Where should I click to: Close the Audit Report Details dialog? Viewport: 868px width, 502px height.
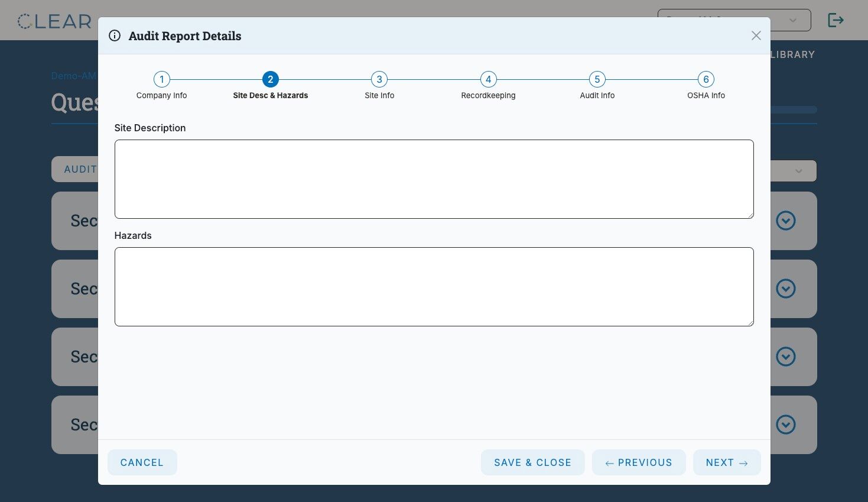(756, 35)
